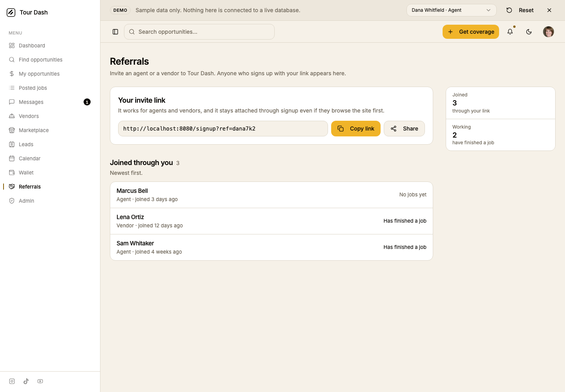Click the Copy link button
The height and width of the screenshot is (392, 565).
(x=356, y=129)
